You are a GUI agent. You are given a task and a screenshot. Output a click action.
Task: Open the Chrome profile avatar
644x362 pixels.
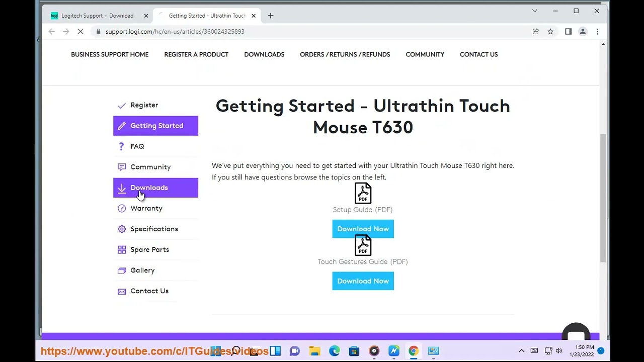[583, 32]
